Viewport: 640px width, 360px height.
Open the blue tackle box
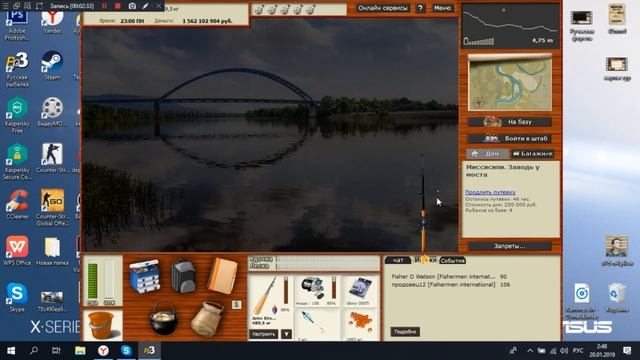(x=144, y=276)
